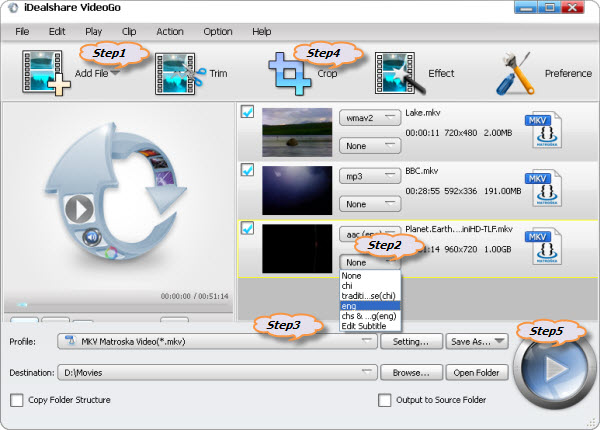Select the BBC.mkv video thumbnail
The height and width of the screenshot is (430, 600).
297,191
